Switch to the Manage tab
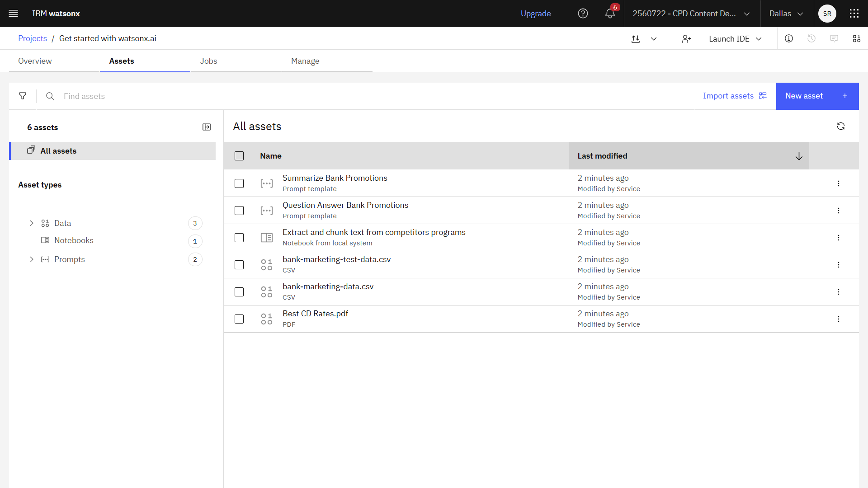868x488 pixels. tap(305, 61)
